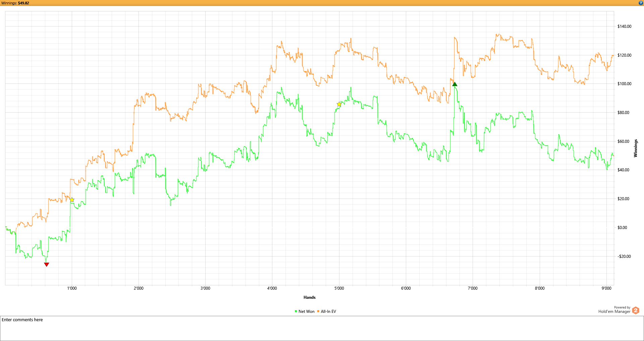This screenshot has height=341, width=644.
Task: Toggle the Net Won series legend label
Action: coord(306,311)
